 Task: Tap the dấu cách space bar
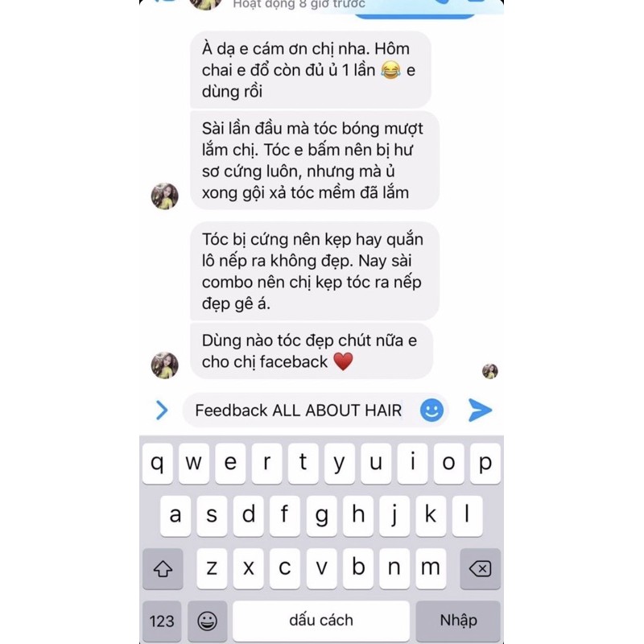(321, 621)
